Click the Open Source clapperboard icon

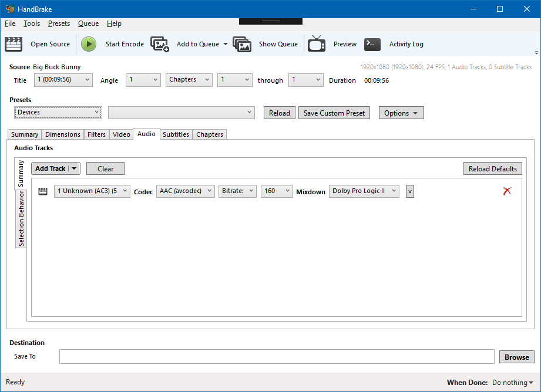14,44
